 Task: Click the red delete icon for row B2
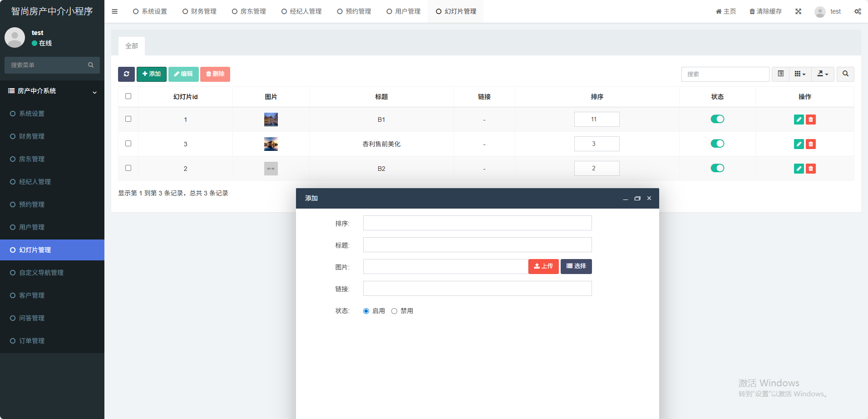[x=811, y=169]
